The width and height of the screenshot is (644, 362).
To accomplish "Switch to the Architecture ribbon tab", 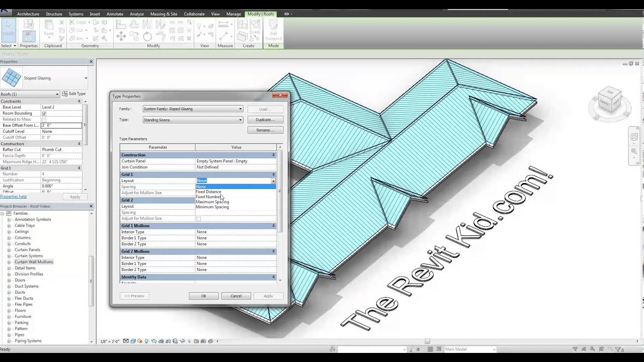I will [x=28, y=14].
